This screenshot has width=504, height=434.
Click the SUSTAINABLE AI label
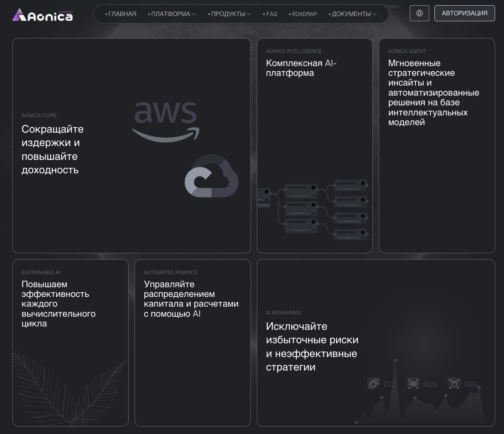[41, 272]
